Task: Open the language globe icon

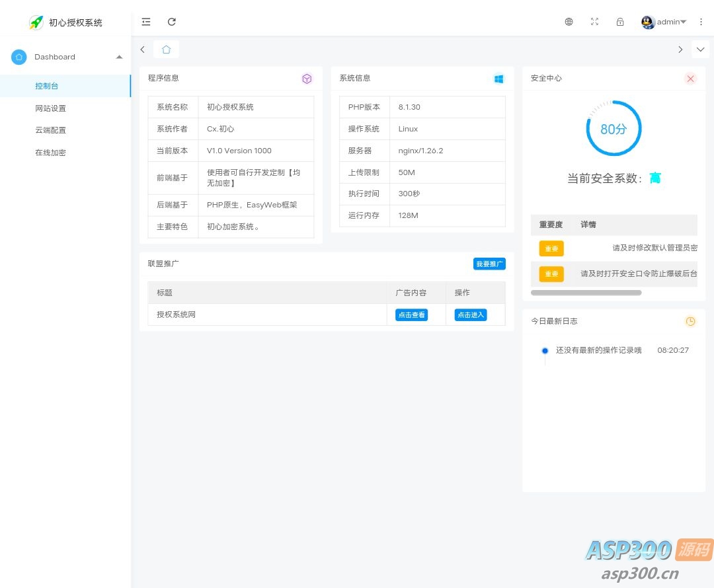Action: (x=569, y=22)
